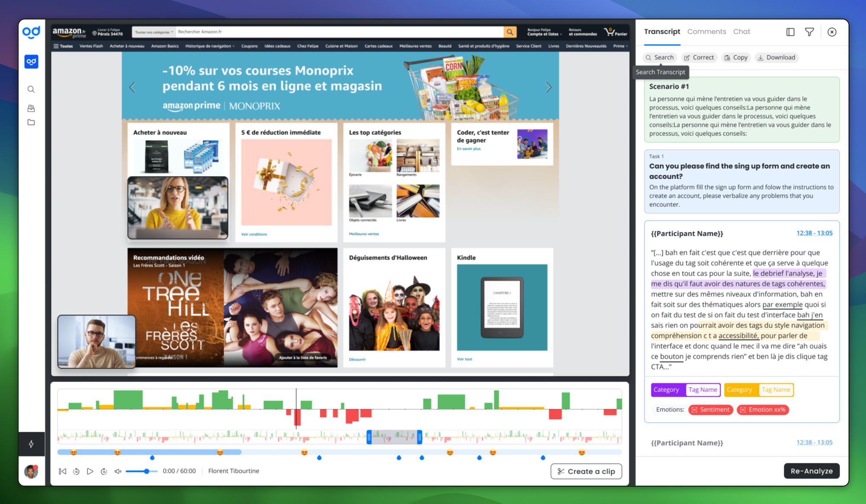
Task: Open the user avatar in sidebar
Action: coord(31,471)
